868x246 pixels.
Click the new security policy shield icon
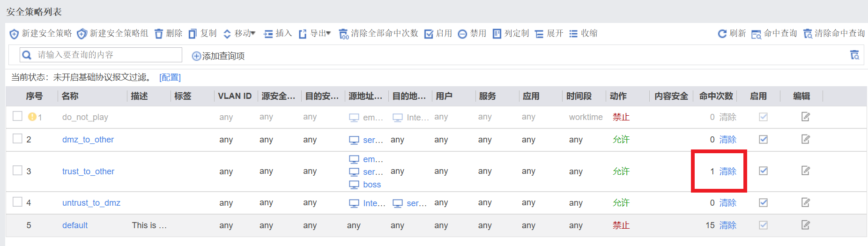14,34
